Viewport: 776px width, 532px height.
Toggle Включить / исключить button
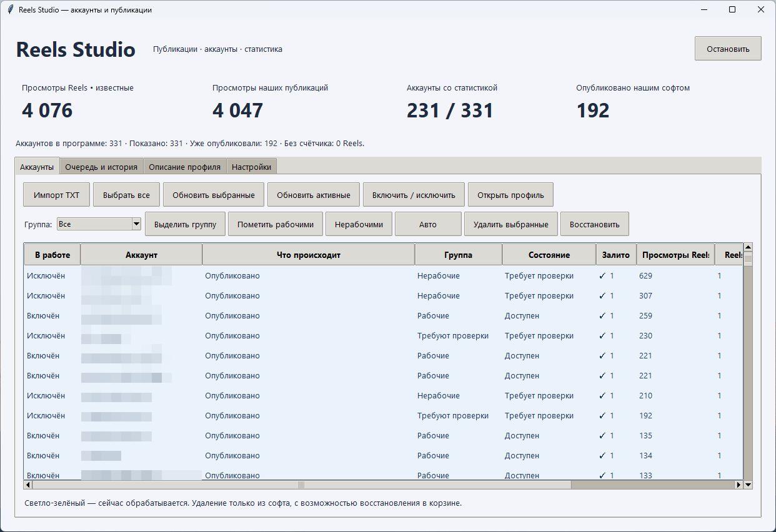pyautogui.click(x=414, y=195)
